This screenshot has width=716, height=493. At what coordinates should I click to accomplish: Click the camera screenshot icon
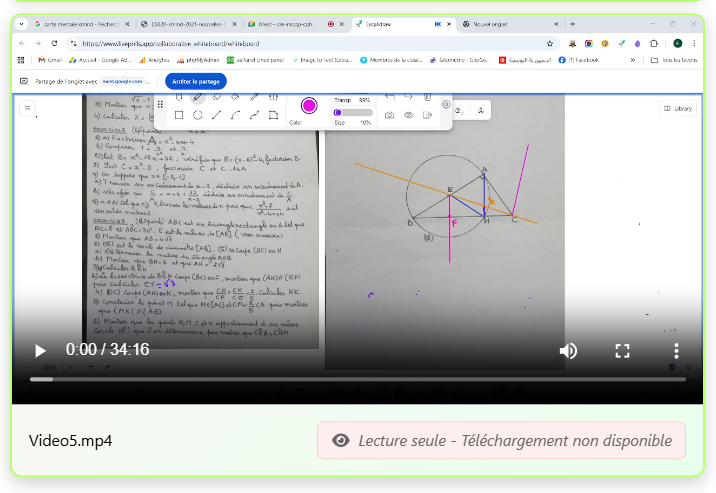[389, 115]
